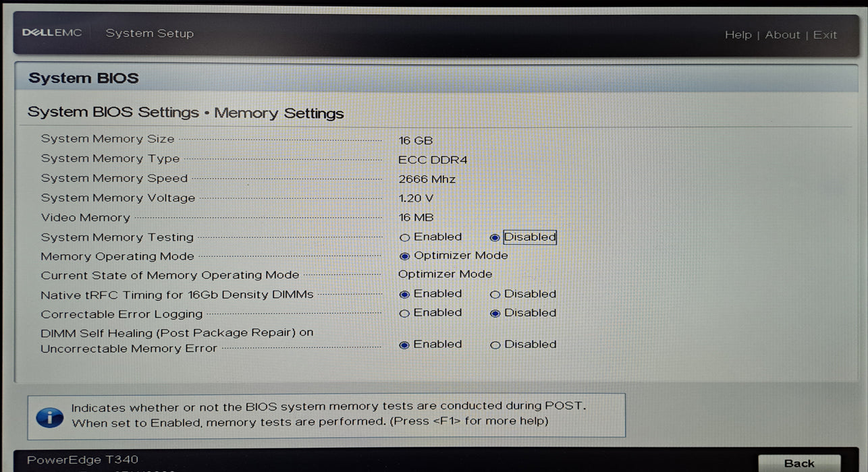Image resolution: width=868 pixels, height=472 pixels.
Task: Click the System Memory Testing label
Action: tap(117, 237)
